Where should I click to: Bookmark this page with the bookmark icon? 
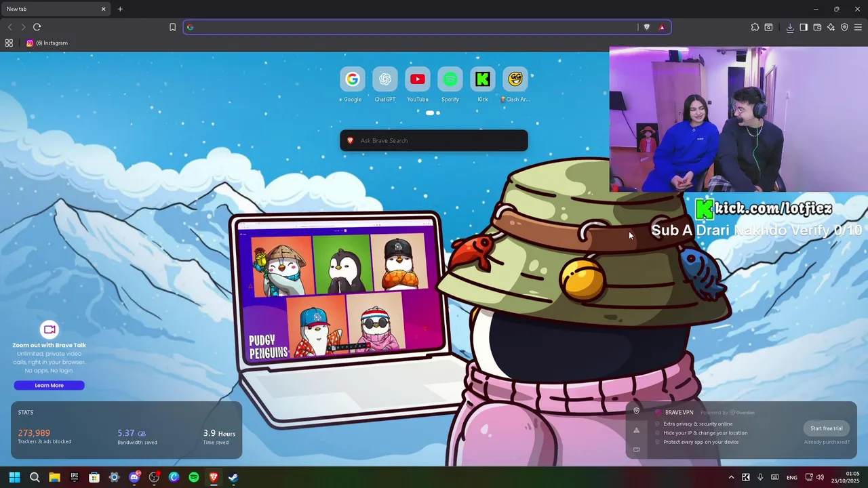point(172,27)
